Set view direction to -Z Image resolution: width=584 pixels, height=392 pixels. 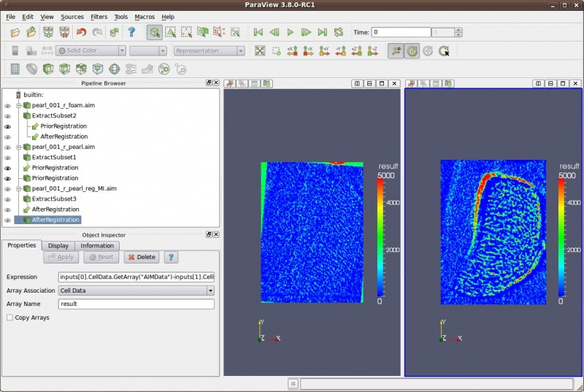(x=372, y=50)
